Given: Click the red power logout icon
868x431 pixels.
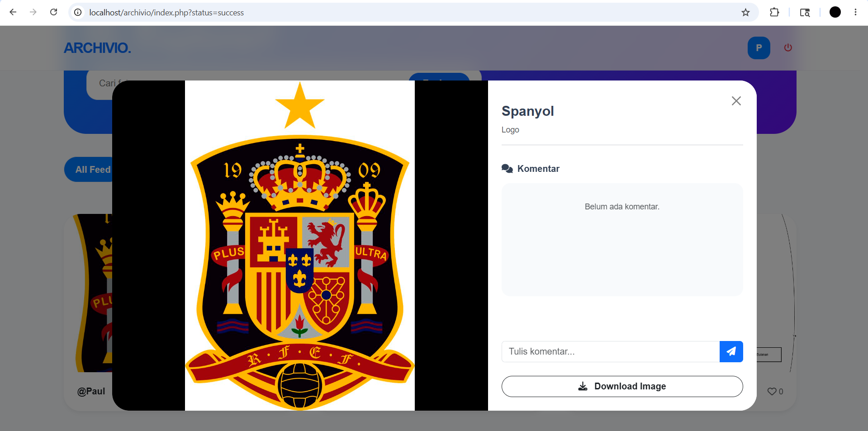Looking at the screenshot, I should pos(788,47).
